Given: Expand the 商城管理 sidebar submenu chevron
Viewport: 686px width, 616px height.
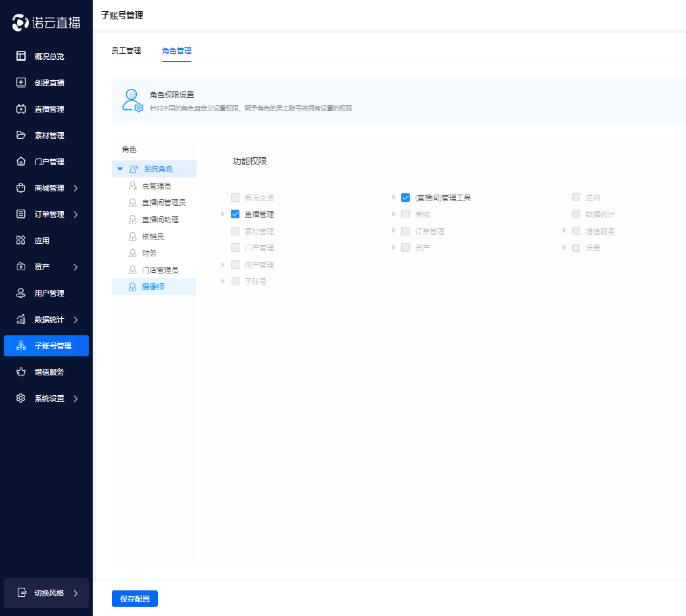Looking at the screenshot, I should pos(76,188).
